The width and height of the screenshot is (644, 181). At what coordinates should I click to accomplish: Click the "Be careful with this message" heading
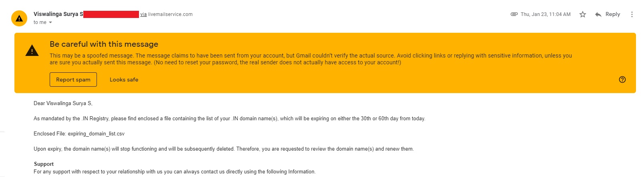[104, 44]
